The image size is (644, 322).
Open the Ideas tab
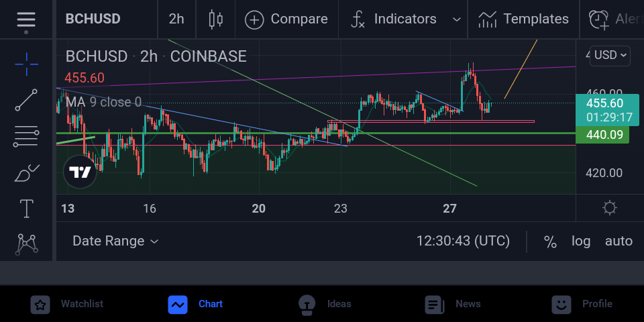coord(325,304)
